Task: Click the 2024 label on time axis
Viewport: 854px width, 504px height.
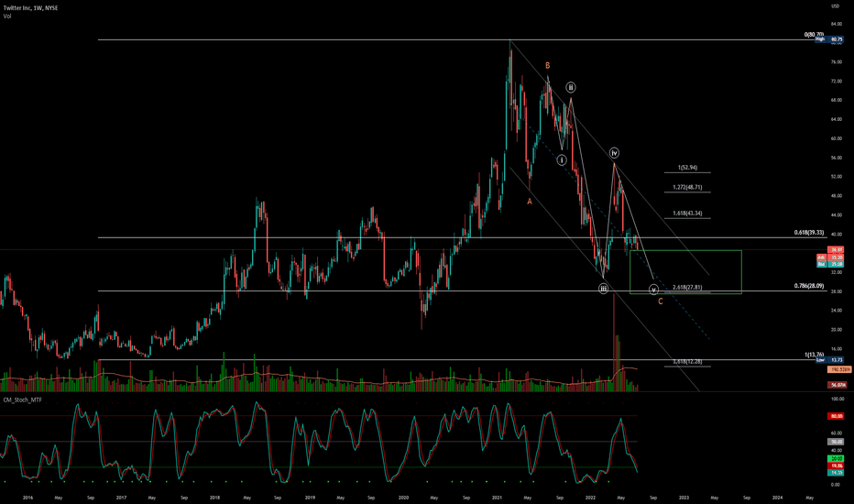Action: click(x=778, y=498)
